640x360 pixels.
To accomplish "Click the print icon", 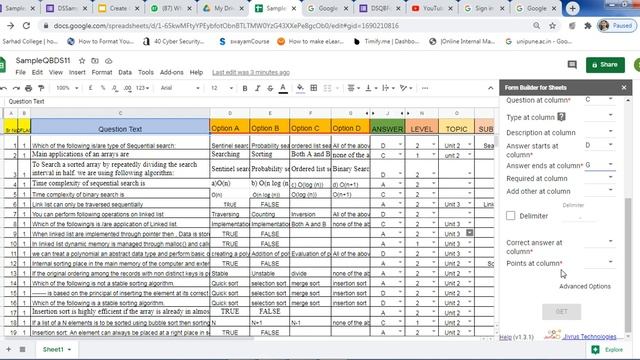I will [x=28, y=88].
